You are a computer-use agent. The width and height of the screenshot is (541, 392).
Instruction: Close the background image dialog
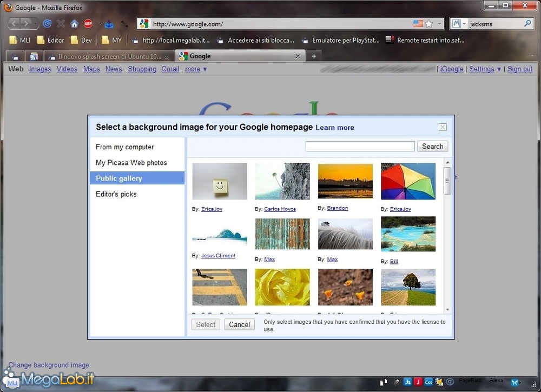point(443,127)
